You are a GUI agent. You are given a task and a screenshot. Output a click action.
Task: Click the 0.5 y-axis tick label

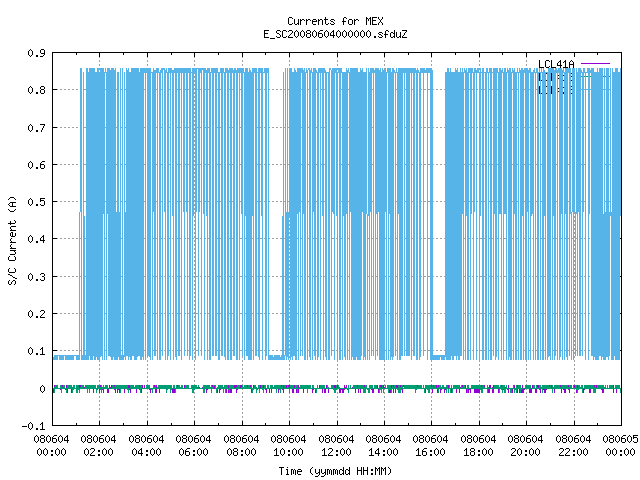[x=36, y=202]
